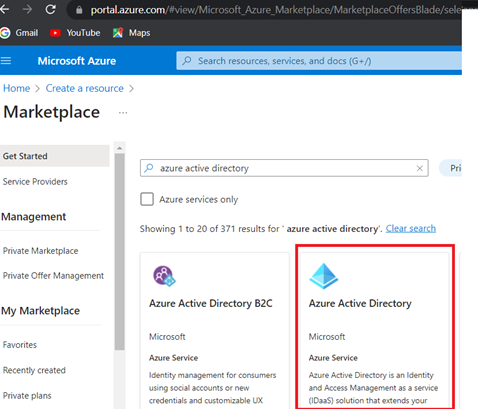Go back using the browser back arrow
This screenshot has width=478, height=409.
click(x=4, y=9)
